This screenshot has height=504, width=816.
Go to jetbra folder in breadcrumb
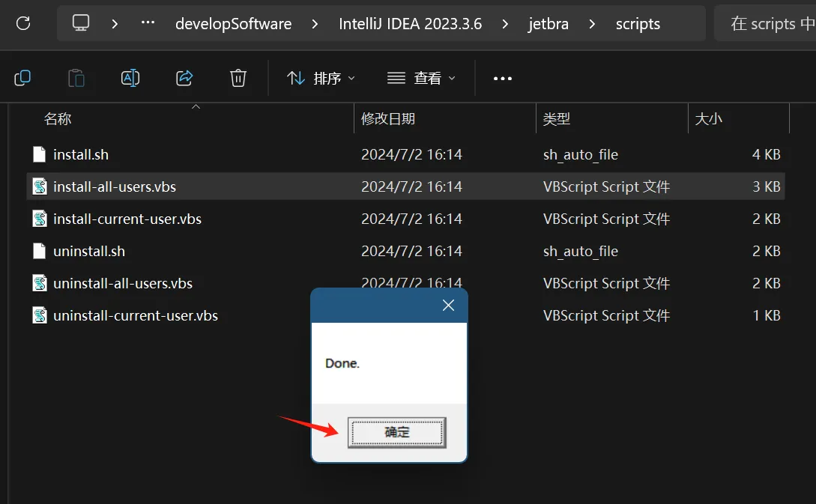coord(548,24)
